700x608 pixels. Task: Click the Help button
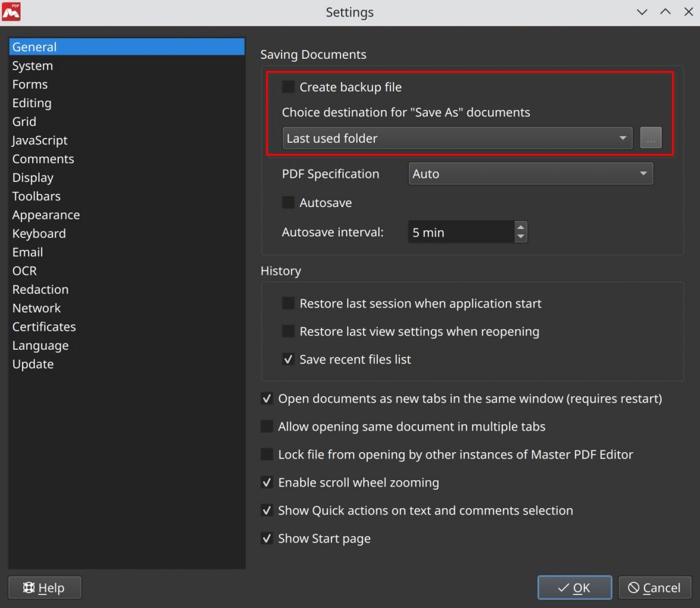(x=44, y=588)
